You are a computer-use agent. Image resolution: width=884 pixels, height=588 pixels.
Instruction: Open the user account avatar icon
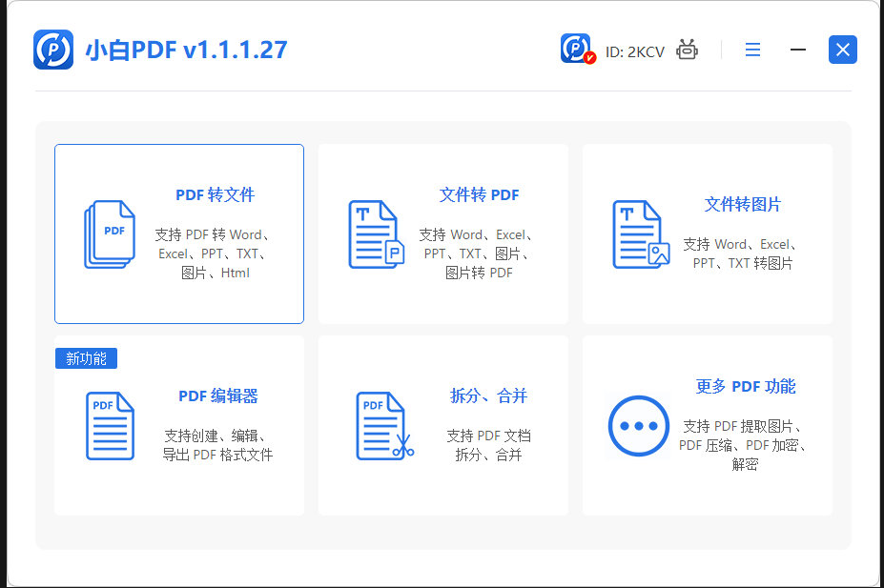[577, 49]
